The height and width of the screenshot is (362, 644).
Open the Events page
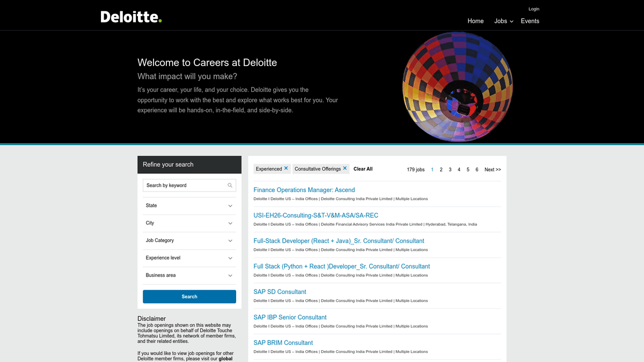pos(530,21)
